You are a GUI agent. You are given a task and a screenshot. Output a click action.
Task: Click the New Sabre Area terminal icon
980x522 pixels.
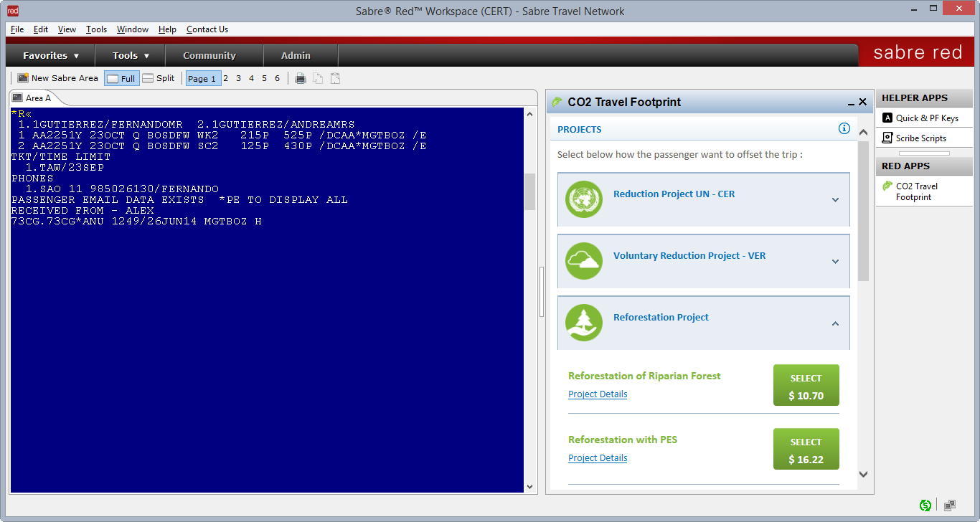click(23, 78)
